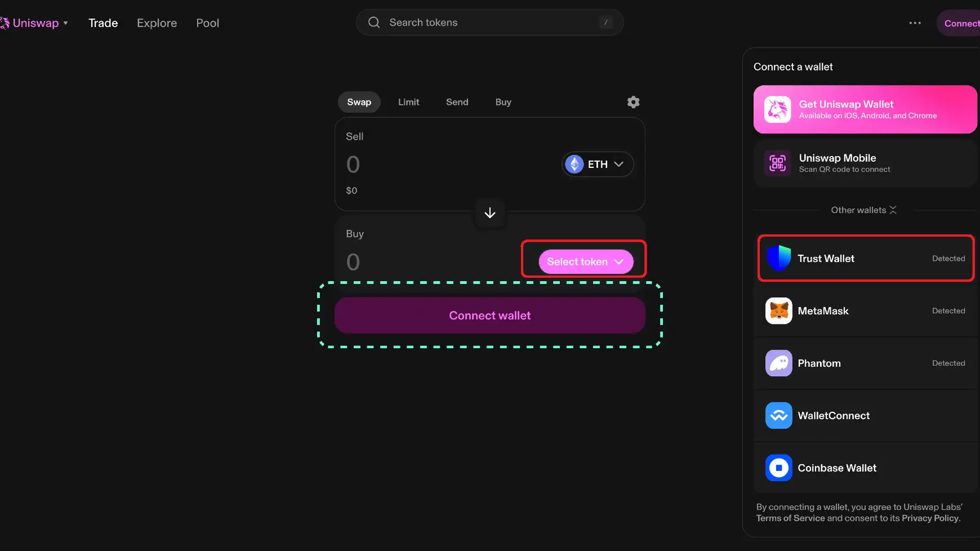Select the Trust Wallet option

tap(866, 258)
